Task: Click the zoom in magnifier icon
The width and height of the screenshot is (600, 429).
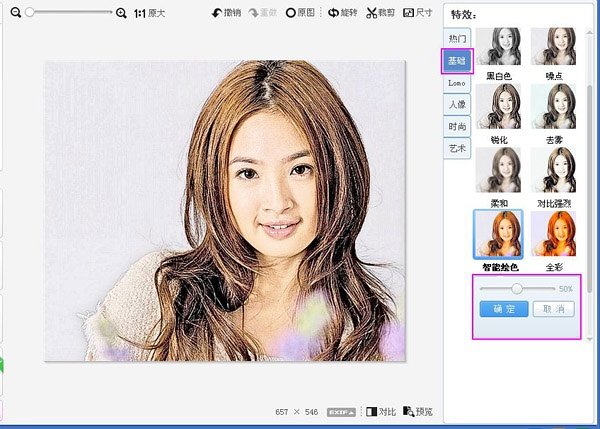Action: coord(121,13)
